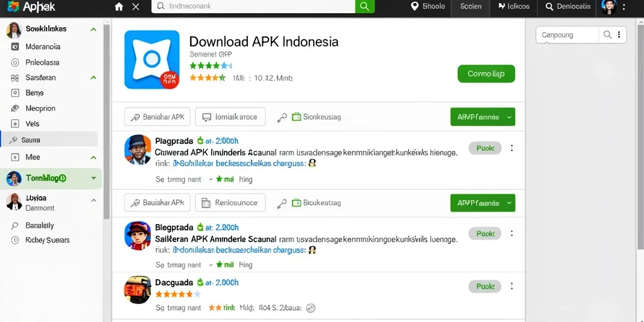Click the Bernys sidebar icon
Image resolution: width=644 pixels, height=322 pixels.
pyautogui.click(x=15, y=93)
